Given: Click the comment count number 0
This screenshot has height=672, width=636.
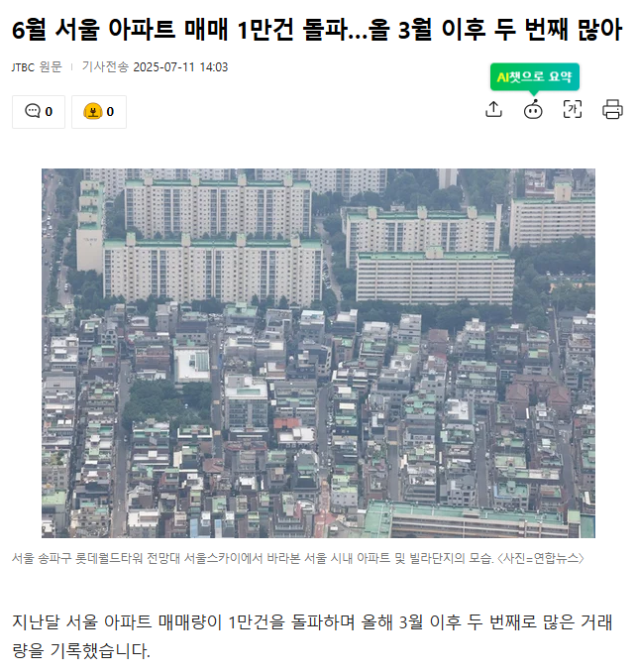Looking at the screenshot, I should point(49,111).
